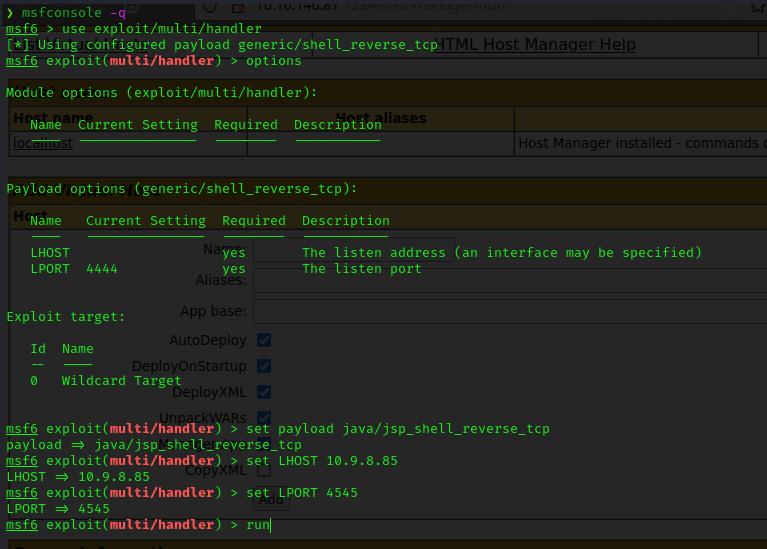Image resolution: width=767 pixels, height=549 pixels.
Task: Click the 'options' command in terminal
Action: [x=274, y=61]
